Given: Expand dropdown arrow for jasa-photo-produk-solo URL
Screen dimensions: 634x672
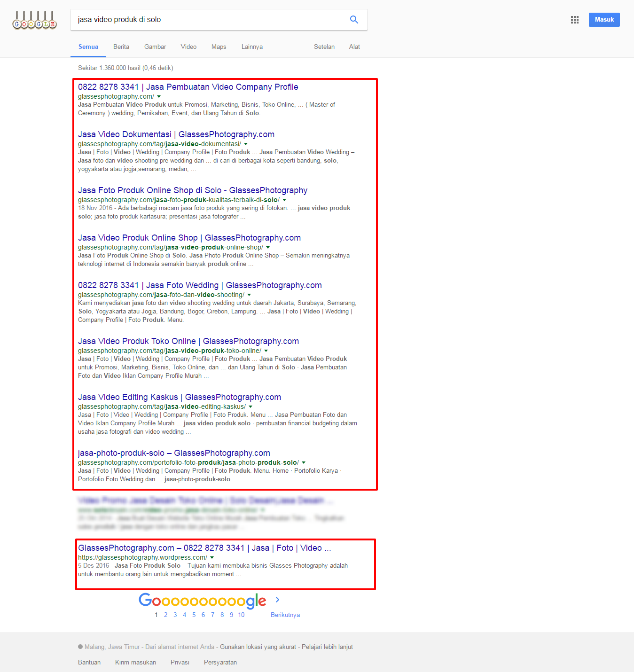Looking at the screenshot, I should [x=304, y=463].
